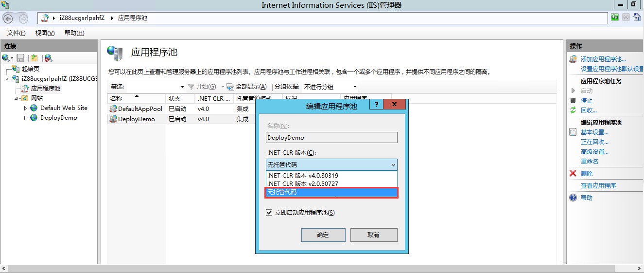This screenshot has width=644, height=273.
Task: Click the add application pool icon in actions
Action: point(573,59)
